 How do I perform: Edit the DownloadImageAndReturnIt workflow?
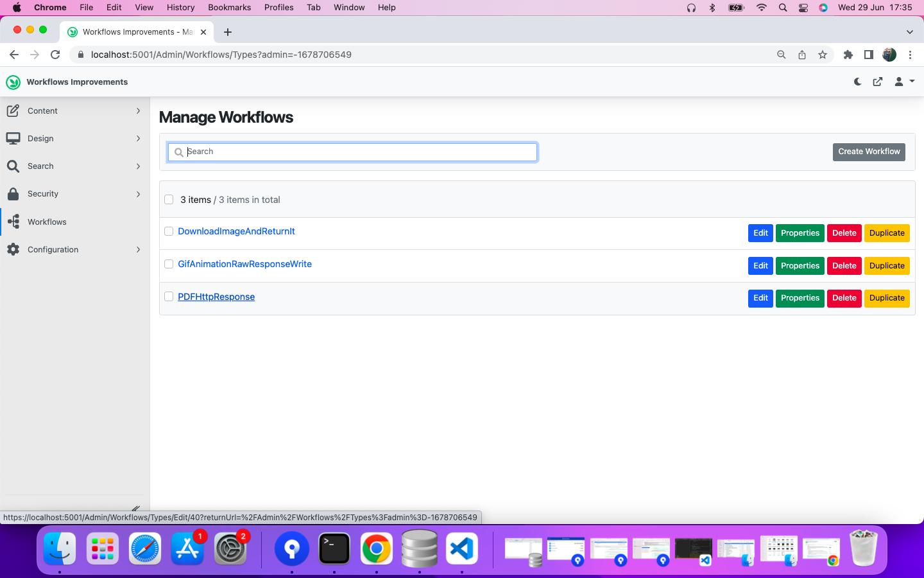click(x=760, y=233)
